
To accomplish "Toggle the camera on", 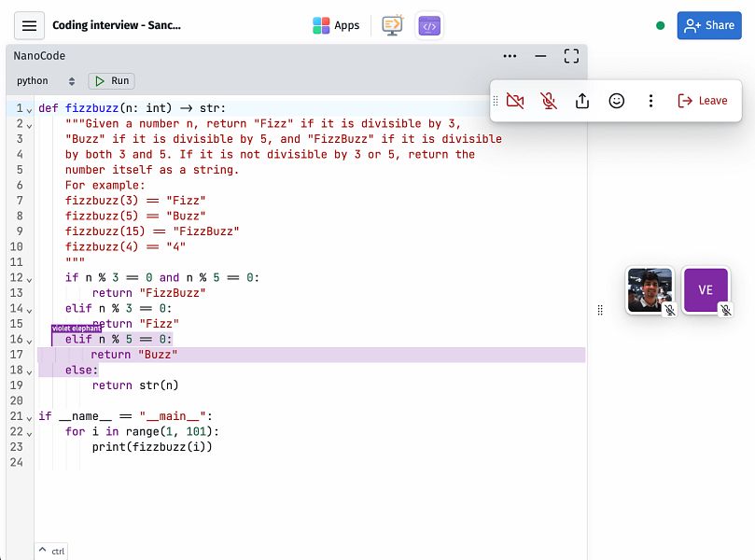I will 515,101.
